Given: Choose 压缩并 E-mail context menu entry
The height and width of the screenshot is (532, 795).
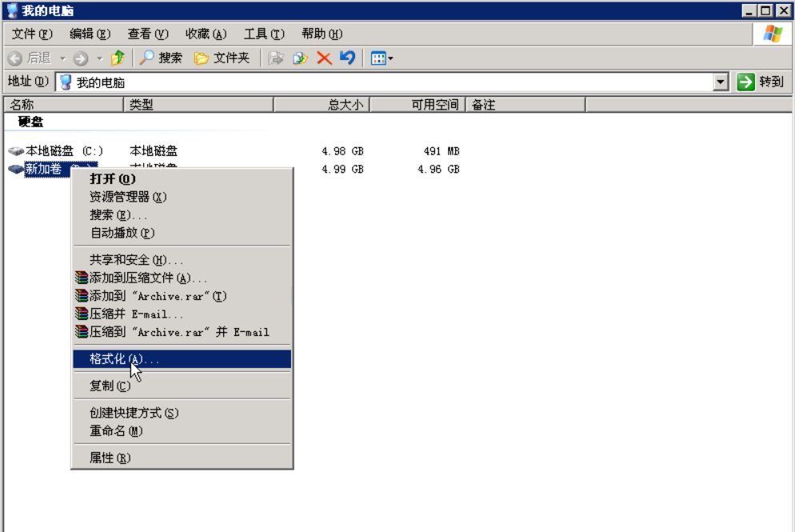Looking at the screenshot, I should pyautogui.click(x=182, y=314).
